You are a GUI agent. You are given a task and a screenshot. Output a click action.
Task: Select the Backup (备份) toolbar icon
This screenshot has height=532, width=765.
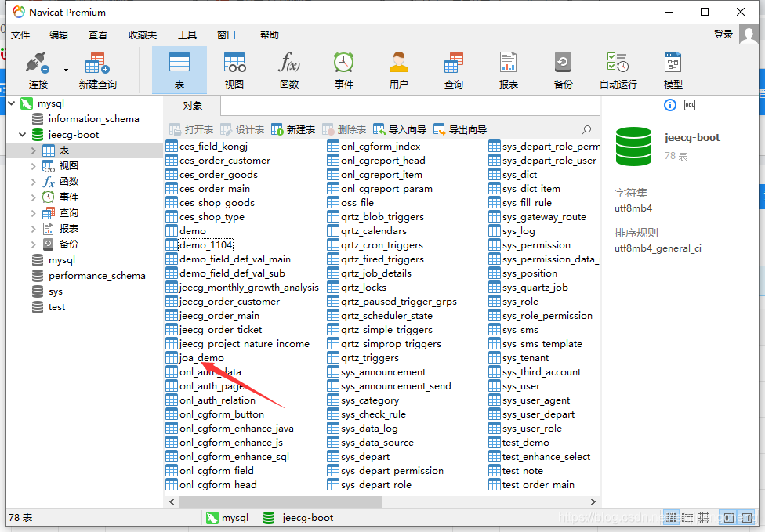[563, 71]
